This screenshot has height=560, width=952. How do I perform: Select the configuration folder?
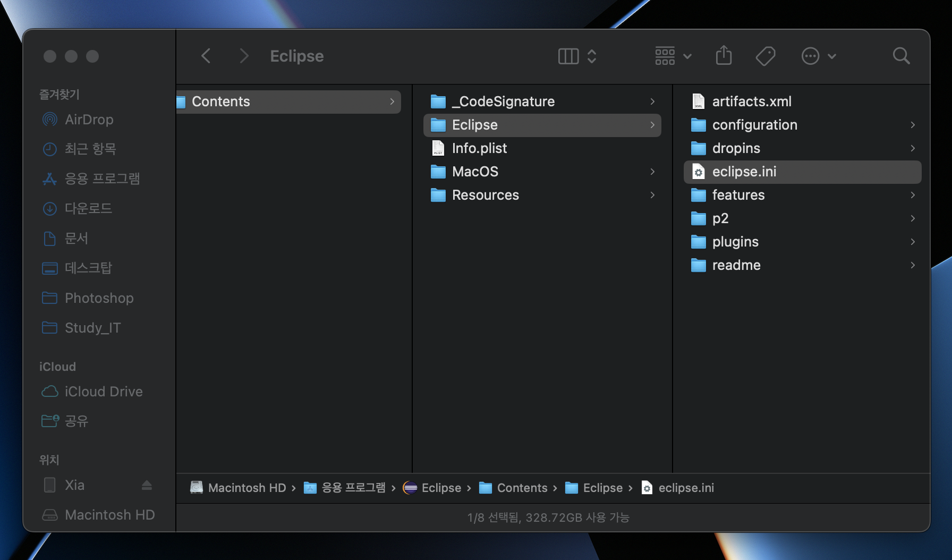(x=803, y=125)
